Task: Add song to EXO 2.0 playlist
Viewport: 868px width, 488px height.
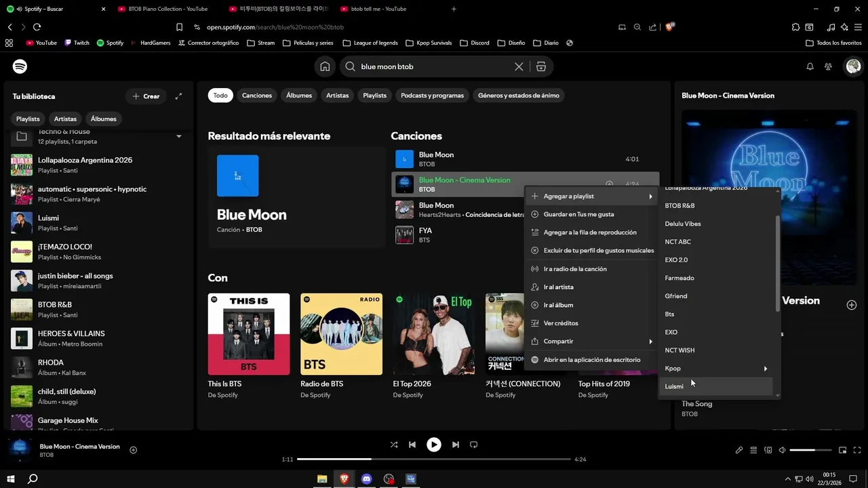Action: 717,260
